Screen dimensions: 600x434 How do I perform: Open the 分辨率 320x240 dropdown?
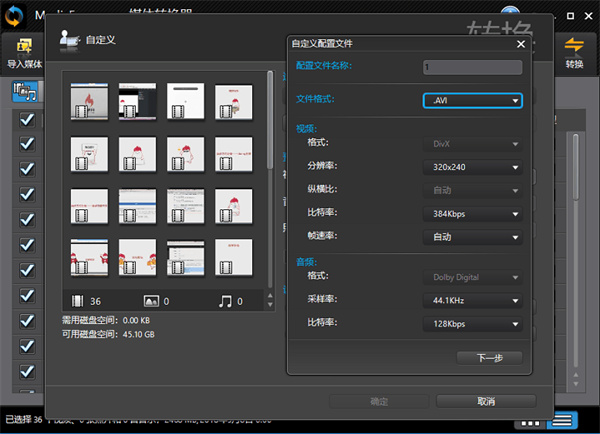coord(472,167)
